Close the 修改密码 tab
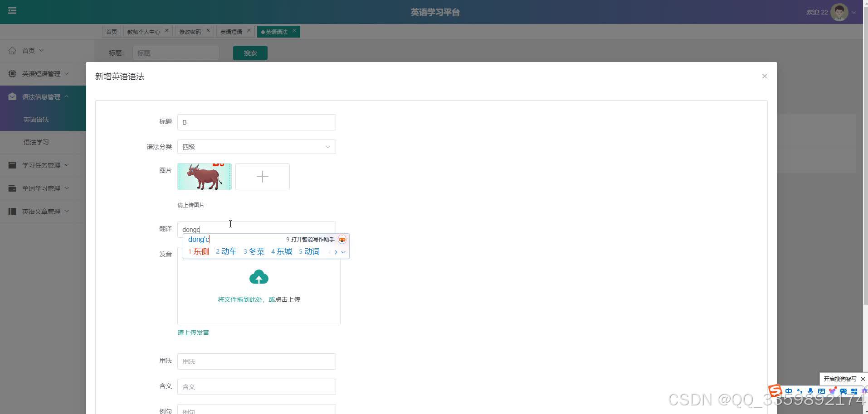Viewport: 868px width, 414px height. pyautogui.click(x=208, y=31)
